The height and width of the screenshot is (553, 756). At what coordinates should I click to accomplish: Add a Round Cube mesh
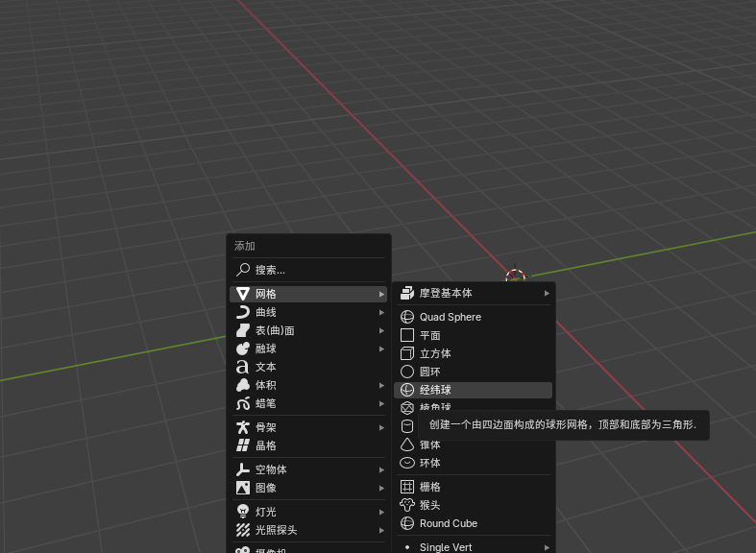coord(473,523)
